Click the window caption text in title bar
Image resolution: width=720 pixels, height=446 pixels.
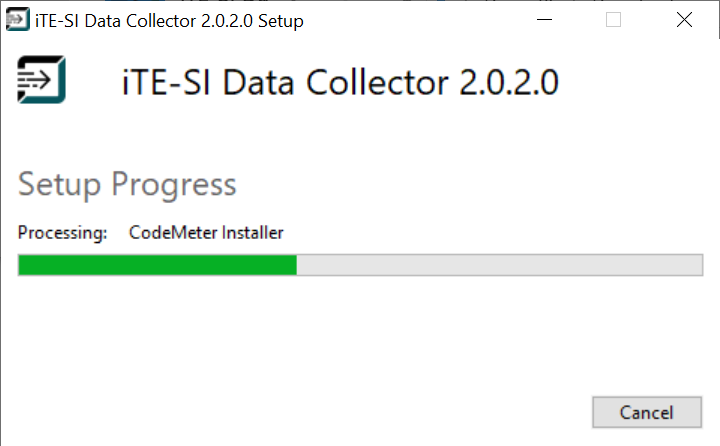(x=168, y=21)
